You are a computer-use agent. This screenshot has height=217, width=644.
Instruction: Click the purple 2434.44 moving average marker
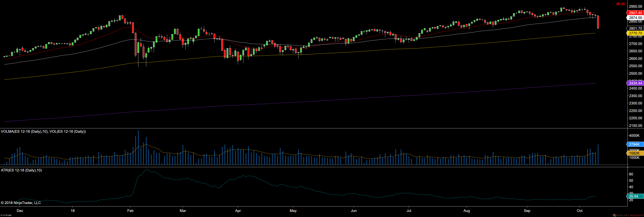pyautogui.click(x=635, y=83)
